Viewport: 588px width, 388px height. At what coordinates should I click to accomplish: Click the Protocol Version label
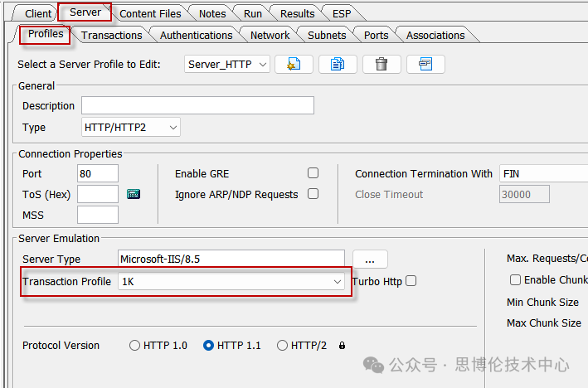[61, 345]
